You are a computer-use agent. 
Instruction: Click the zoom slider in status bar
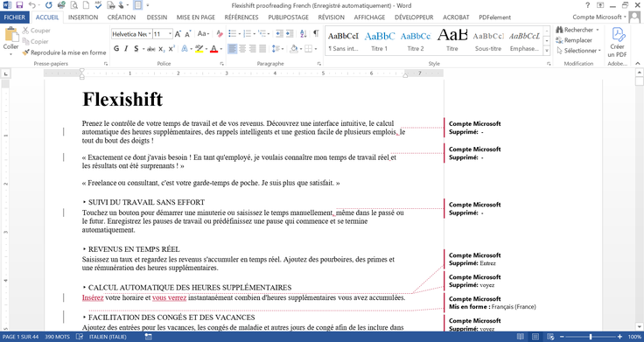click(x=591, y=337)
